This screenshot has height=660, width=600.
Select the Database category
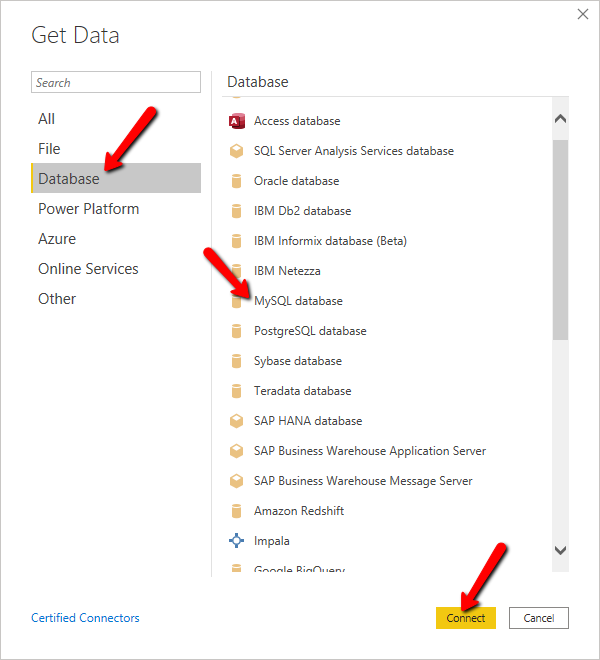116,178
